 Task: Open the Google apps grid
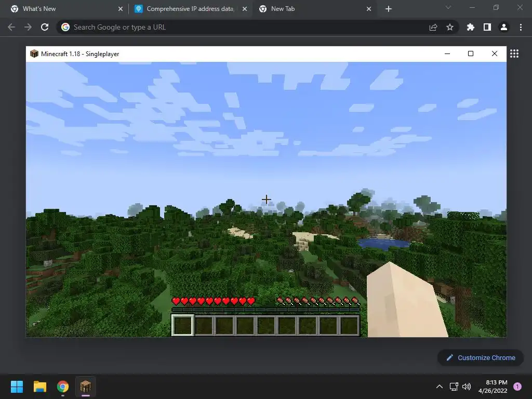514,54
